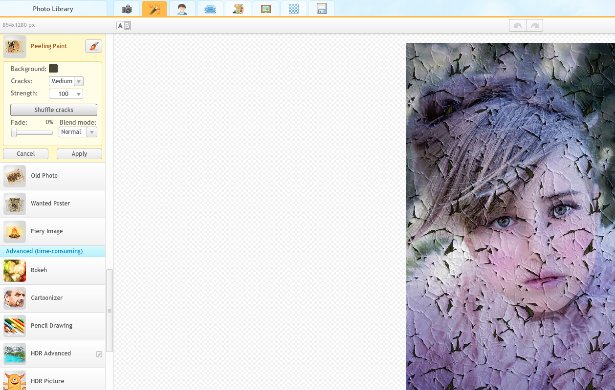
Task: Click the redo arrow button
Action: point(535,26)
